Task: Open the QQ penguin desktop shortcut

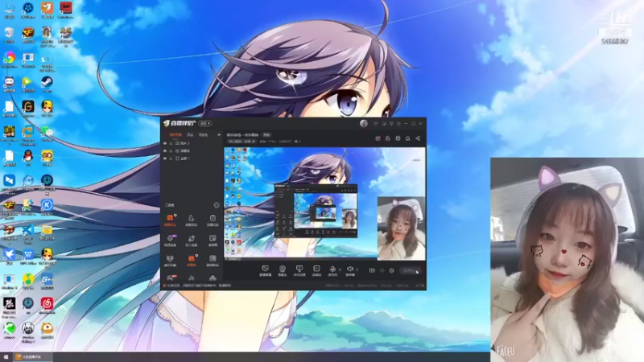Action: [28, 158]
